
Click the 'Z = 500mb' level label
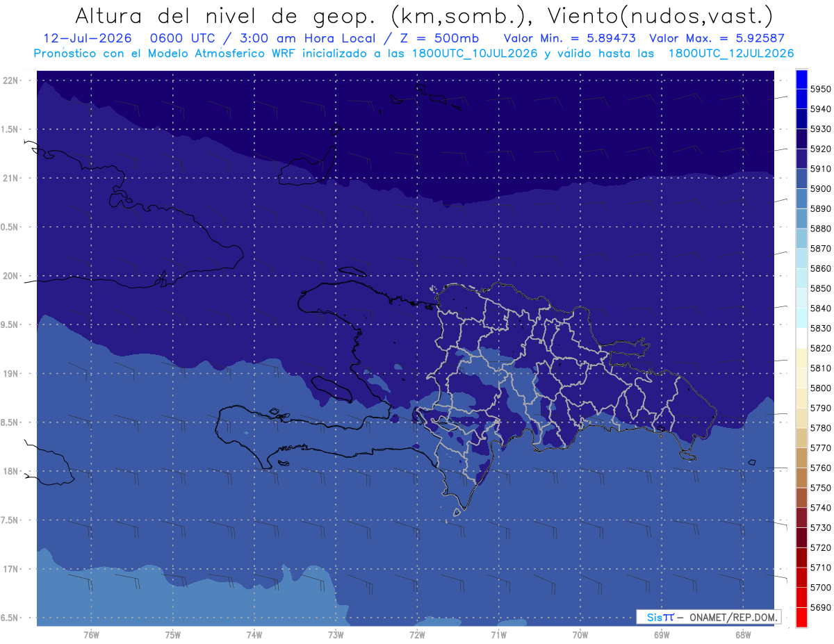click(x=439, y=38)
